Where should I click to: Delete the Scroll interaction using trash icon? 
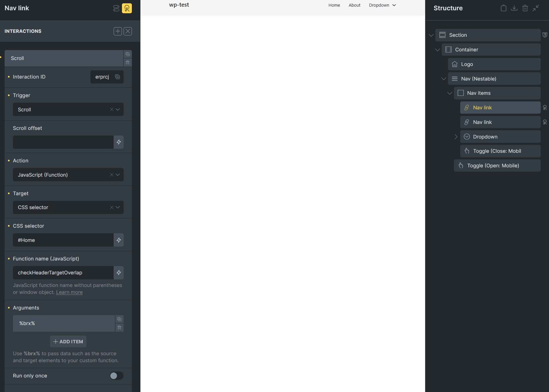[128, 62]
